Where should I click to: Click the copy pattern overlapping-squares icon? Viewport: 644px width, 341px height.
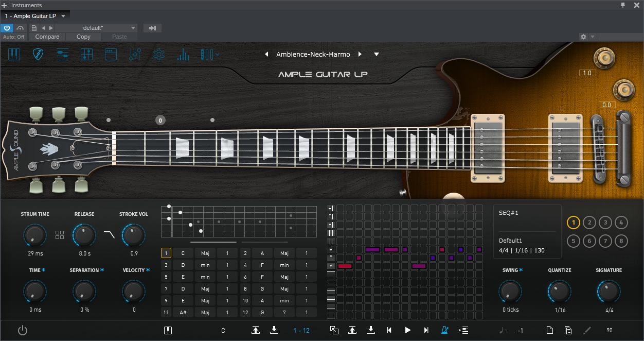[334, 330]
